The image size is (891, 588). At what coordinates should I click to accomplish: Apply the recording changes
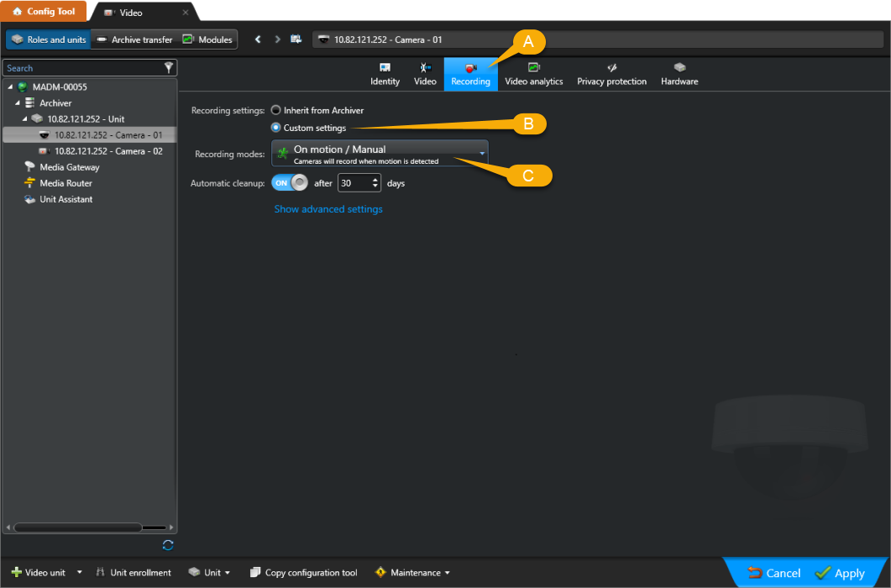click(x=846, y=572)
